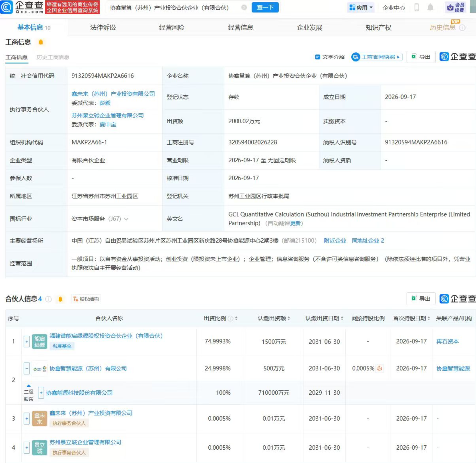Open 附近企业 link
Screen dimensions: 476x463
pos(335,241)
